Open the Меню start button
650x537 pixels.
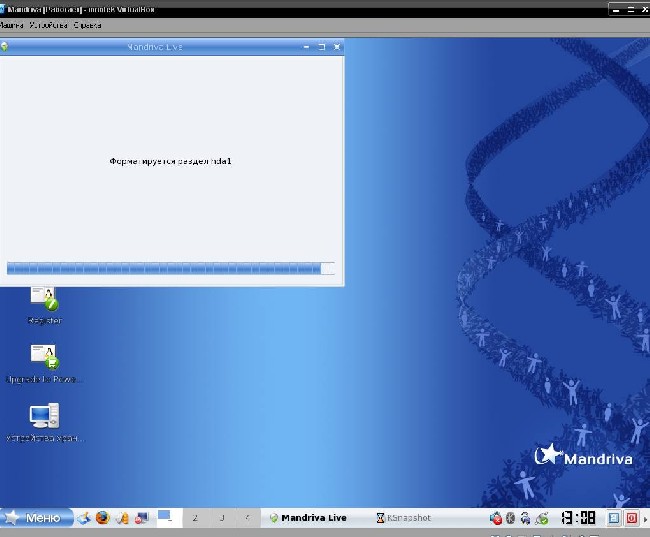tap(36, 518)
